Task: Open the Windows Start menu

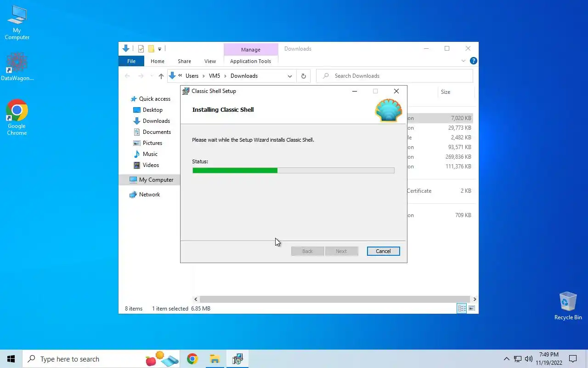Action: (11, 359)
